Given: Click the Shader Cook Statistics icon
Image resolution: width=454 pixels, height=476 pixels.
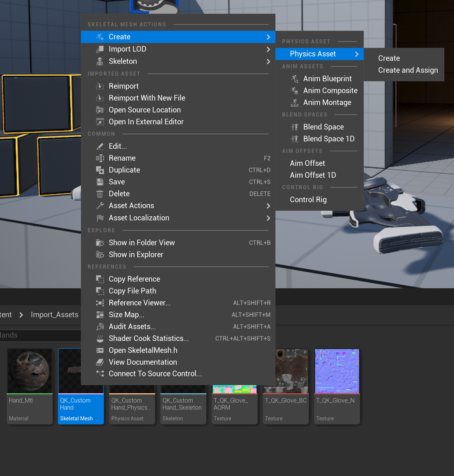Looking at the screenshot, I should (100, 338).
